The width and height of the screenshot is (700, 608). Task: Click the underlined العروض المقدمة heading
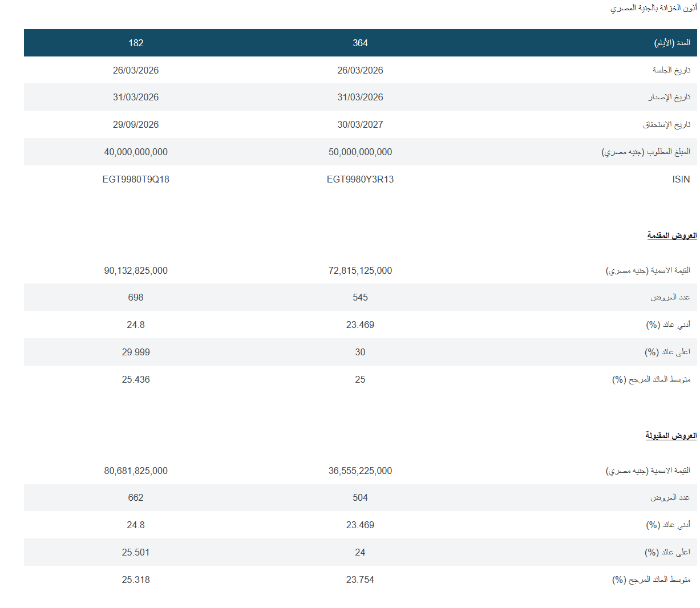coord(671,236)
